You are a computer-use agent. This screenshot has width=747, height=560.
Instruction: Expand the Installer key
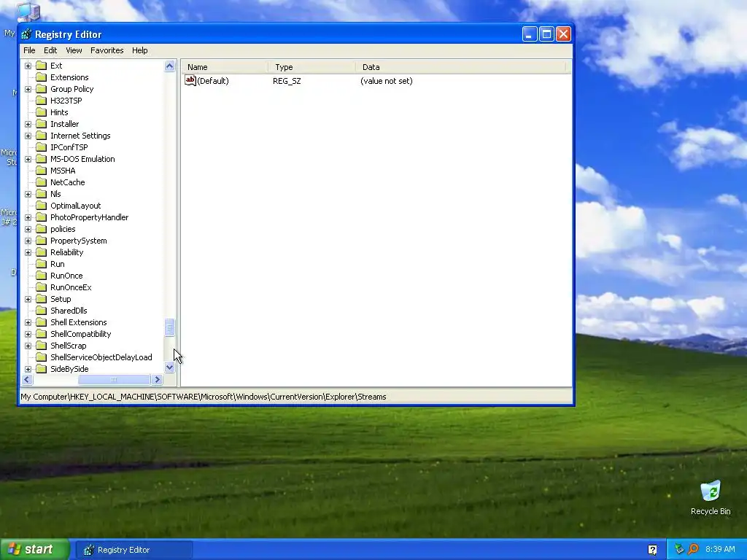click(28, 124)
